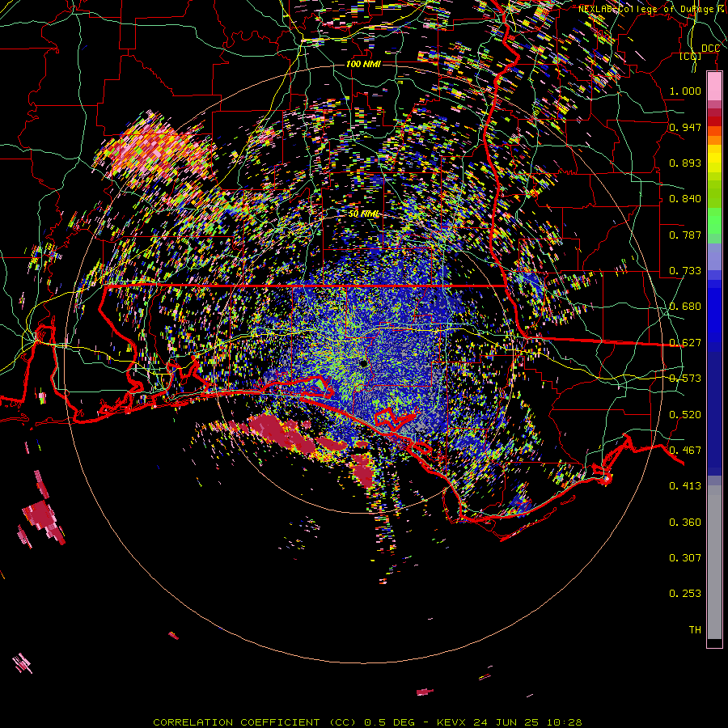Click the CORRELATION COEFFICIENT (CC) caption text
This screenshot has height=728, width=728.
[x=255, y=722]
